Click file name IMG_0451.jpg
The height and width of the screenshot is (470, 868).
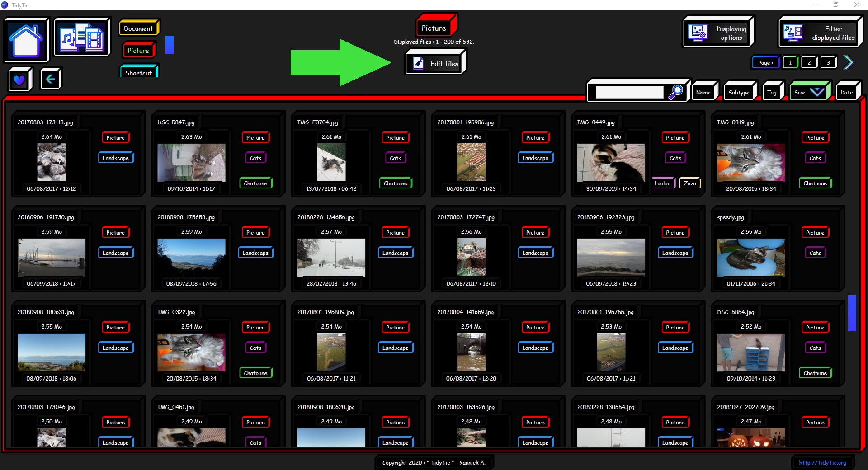click(176, 407)
